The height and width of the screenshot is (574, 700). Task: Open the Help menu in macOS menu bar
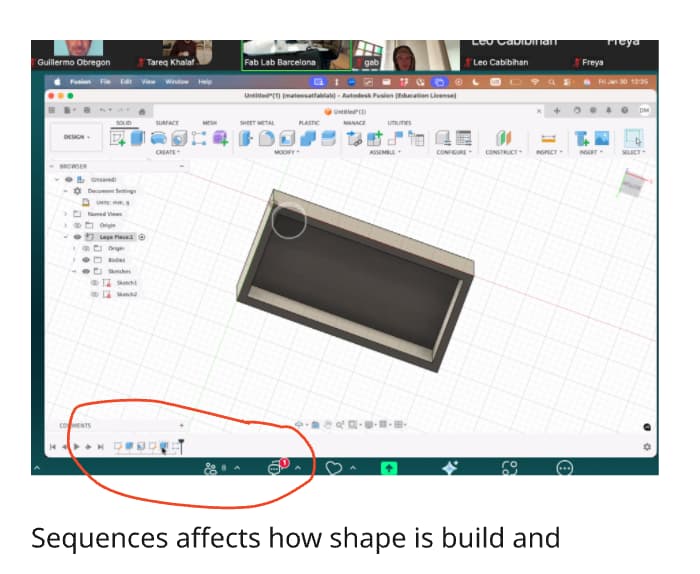(x=205, y=82)
